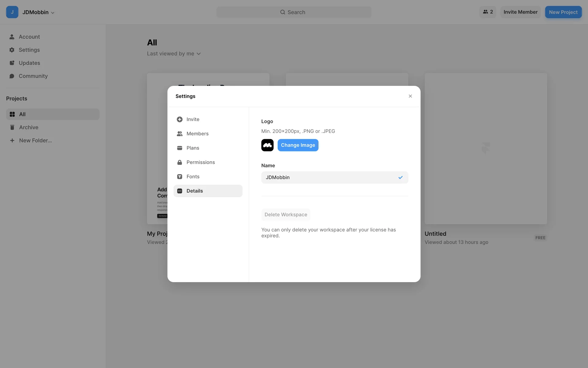Click the Community chat icon
The height and width of the screenshot is (368, 588).
pos(12,76)
